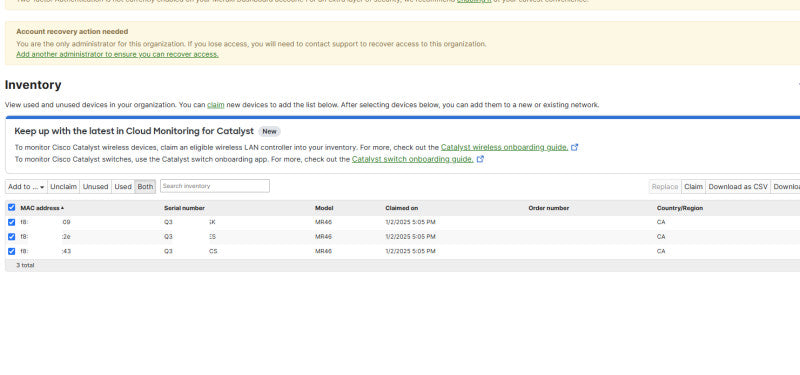Follow 'Add another administrator' recovery link

(117, 54)
